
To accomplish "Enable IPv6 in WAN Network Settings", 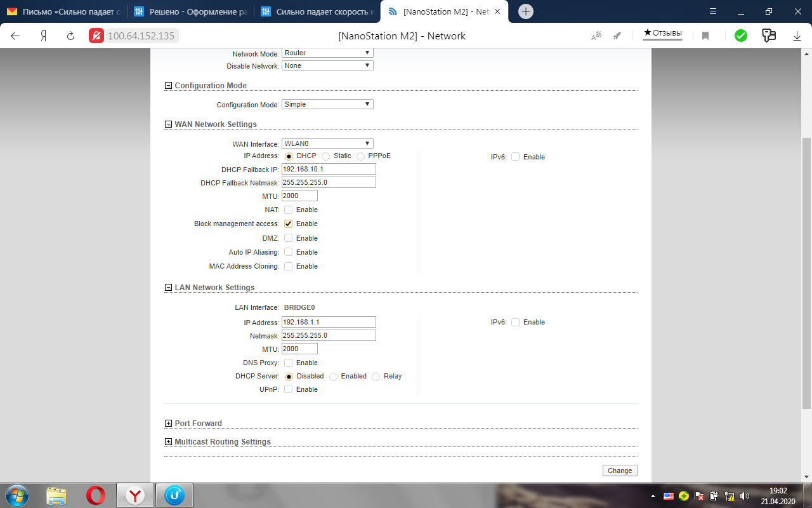I will (x=515, y=157).
